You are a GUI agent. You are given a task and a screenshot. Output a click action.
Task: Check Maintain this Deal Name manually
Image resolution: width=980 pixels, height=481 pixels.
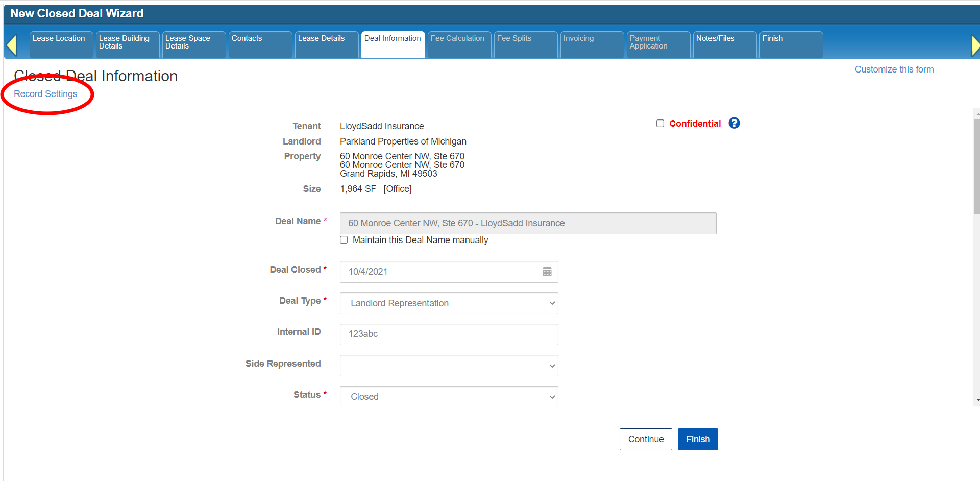[344, 240]
